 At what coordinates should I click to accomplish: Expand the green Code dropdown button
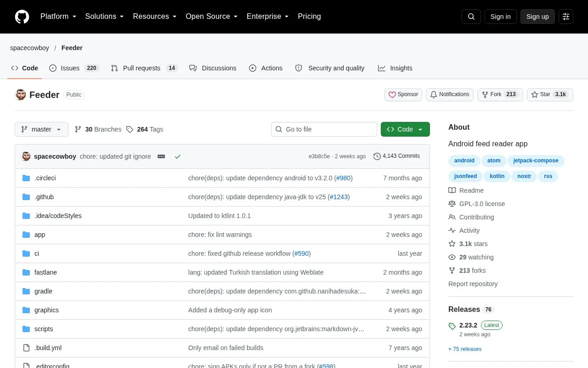coord(405,129)
